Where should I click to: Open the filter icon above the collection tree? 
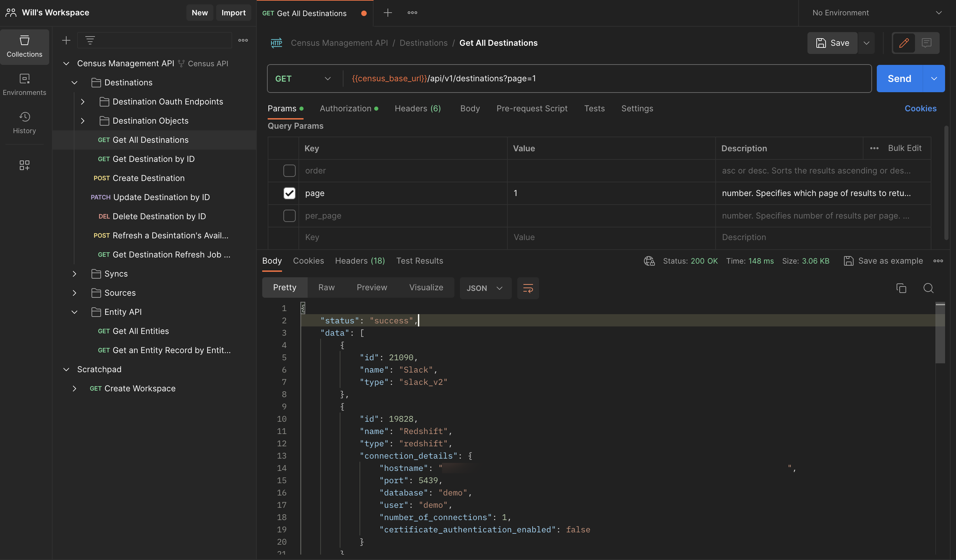(89, 40)
